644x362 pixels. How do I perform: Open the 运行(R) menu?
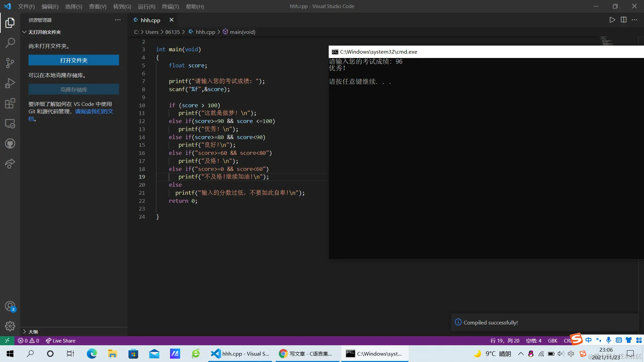[x=146, y=6]
